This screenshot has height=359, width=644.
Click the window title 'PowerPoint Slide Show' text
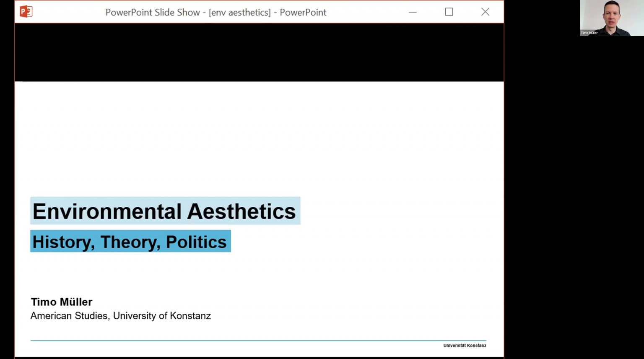153,13
